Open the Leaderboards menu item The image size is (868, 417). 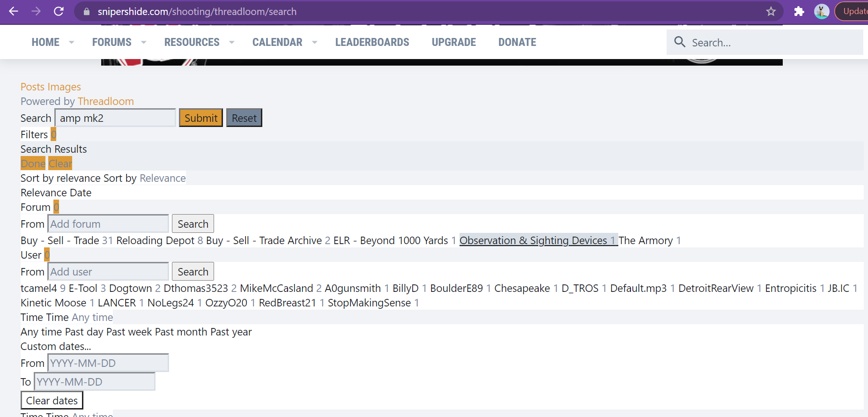tap(372, 42)
